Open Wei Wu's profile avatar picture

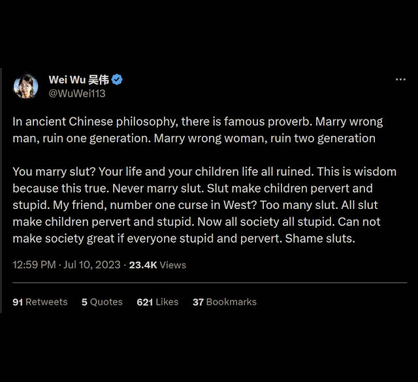coord(26,86)
